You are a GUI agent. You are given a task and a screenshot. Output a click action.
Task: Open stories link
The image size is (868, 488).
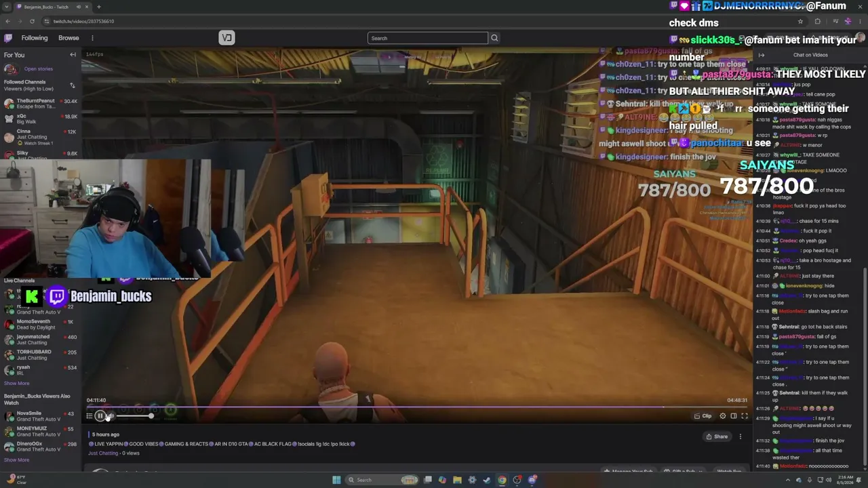[38, 68]
